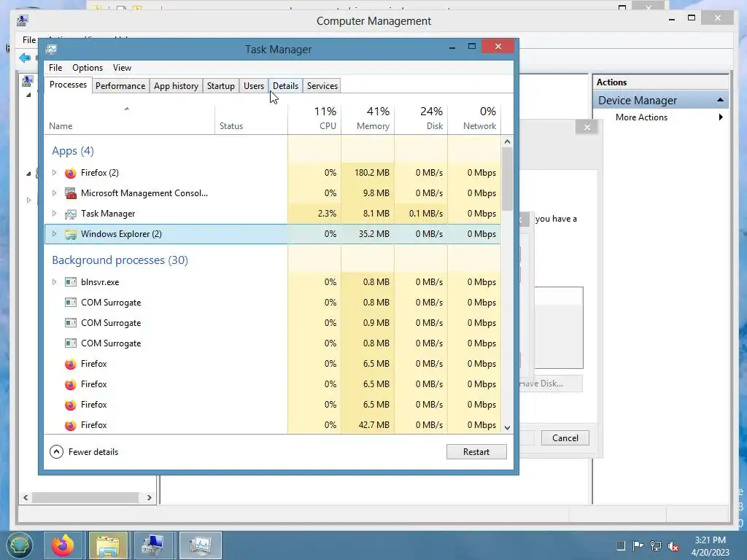Expand Microsoft Management Console group
The height and width of the screenshot is (560, 747).
(54, 193)
